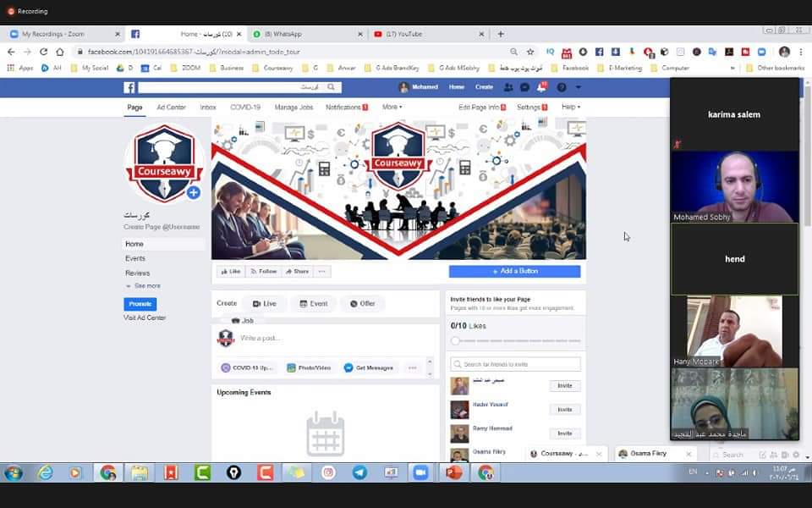The width and height of the screenshot is (812, 508).
Task: Click the Facebook search input in the header
Action: [x=234, y=87]
